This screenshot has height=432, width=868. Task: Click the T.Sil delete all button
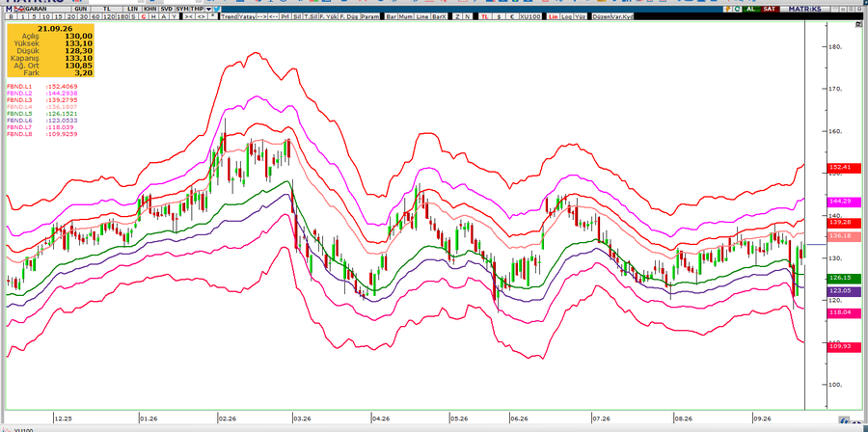[310, 16]
